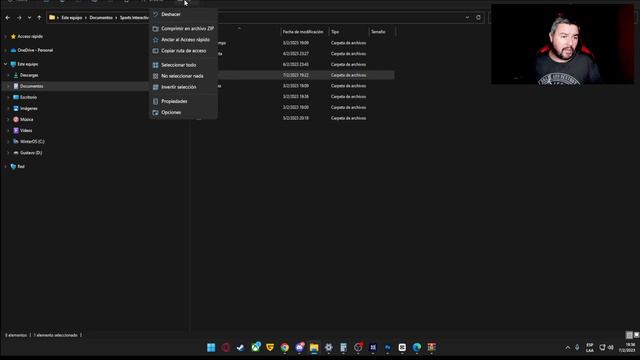Open the WinterOS (C:) drive

click(x=32, y=142)
